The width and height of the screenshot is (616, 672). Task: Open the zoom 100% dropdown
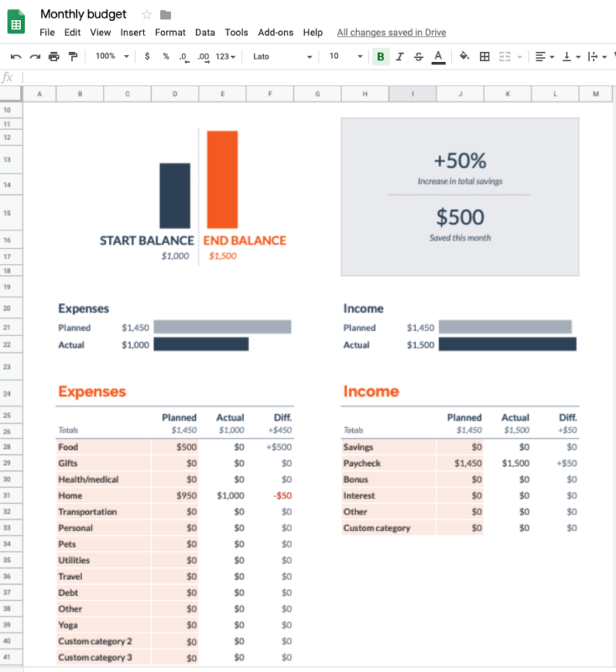[112, 56]
